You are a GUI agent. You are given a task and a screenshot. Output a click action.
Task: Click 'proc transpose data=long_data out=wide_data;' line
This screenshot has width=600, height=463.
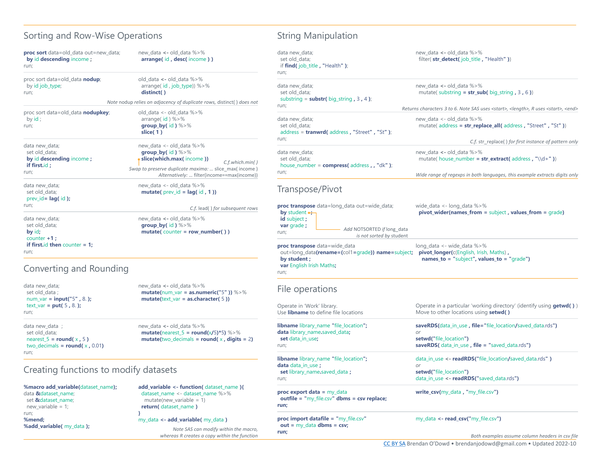pyautogui.click(x=335, y=206)
